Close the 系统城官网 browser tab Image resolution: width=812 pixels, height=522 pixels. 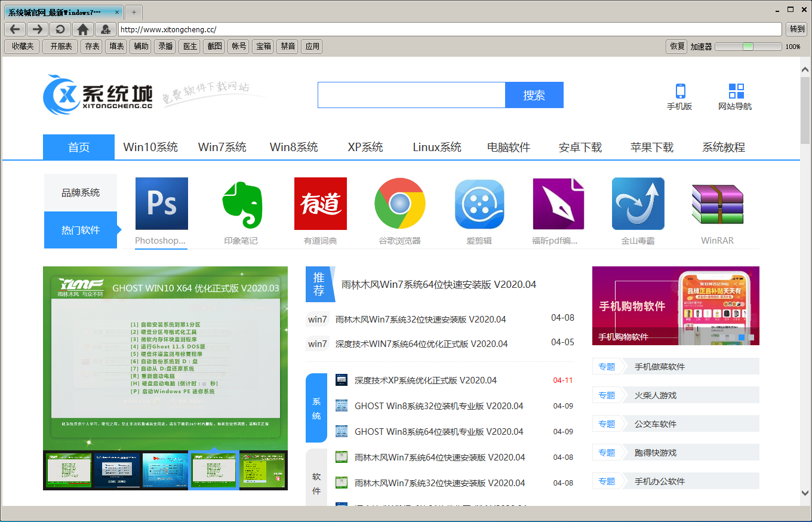(x=117, y=12)
